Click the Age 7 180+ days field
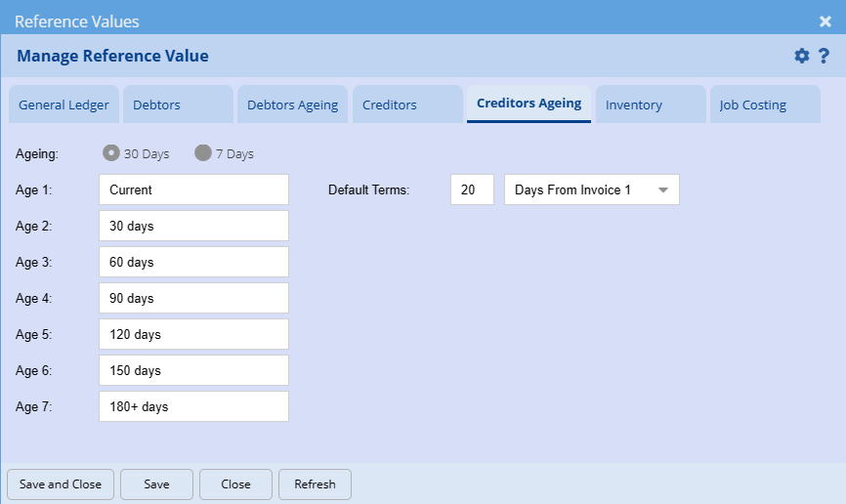Viewport: 846px width, 504px height. click(x=193, y=406)
